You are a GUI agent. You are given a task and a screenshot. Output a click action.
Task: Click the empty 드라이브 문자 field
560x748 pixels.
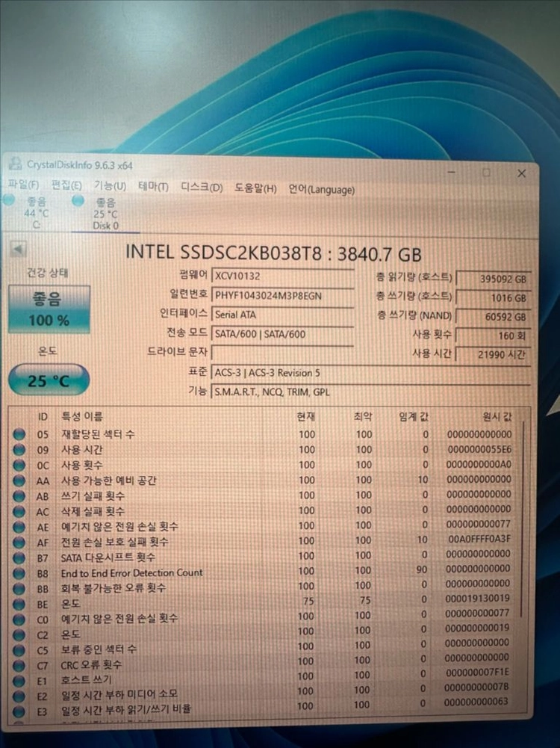click(283, 353)
